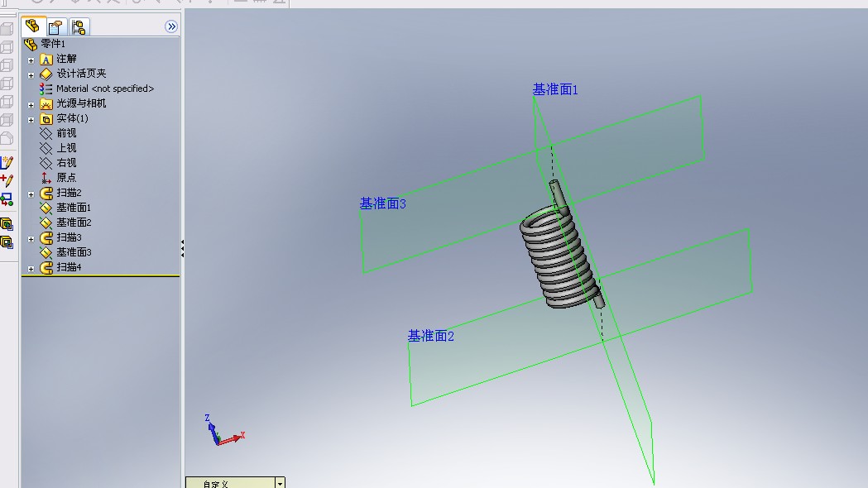The width and height of the screenshot is (868, 488).
Task: Select the 上视 top plane
Action: tap(66, 148)
